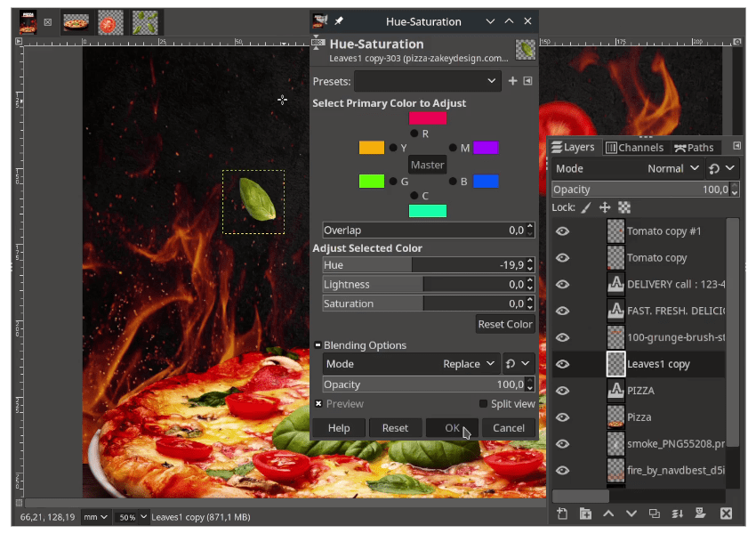Switch to the Paths tab
Screen dimensions: 756x534
(694, 147)
